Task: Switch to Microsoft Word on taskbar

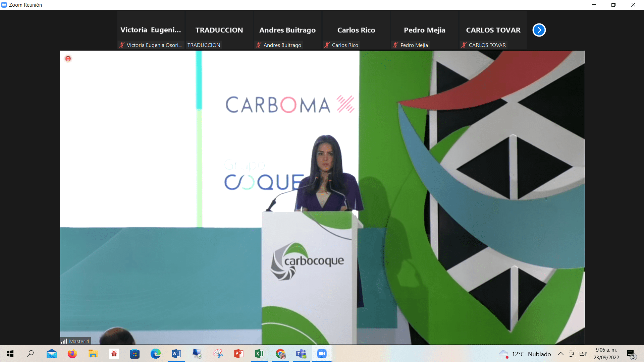Action: (x=176, y=354)
